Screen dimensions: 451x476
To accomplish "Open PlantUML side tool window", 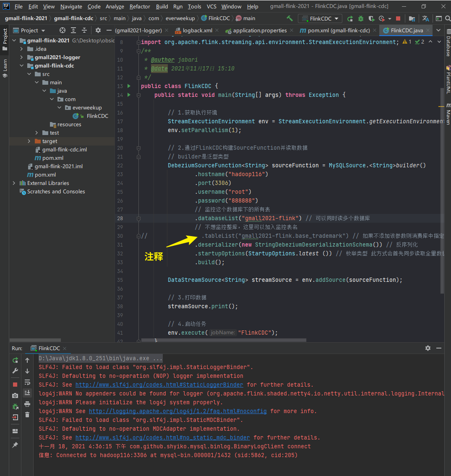I will 448,80.
